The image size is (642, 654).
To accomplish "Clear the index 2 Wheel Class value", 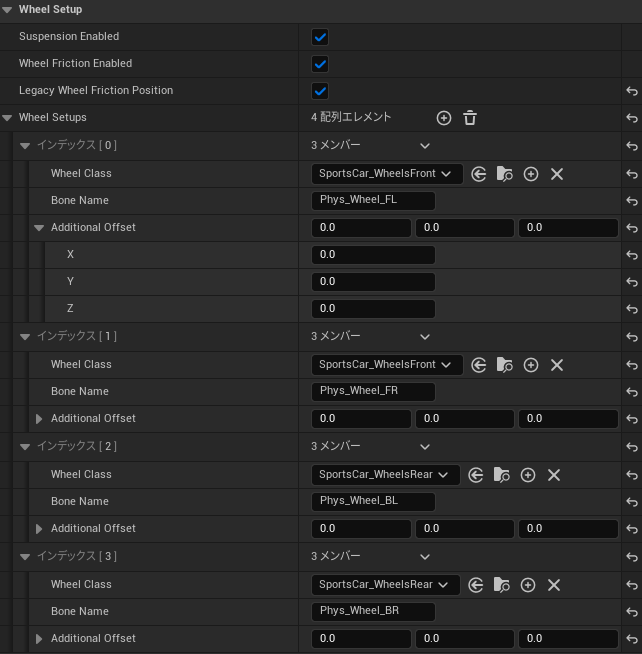I will click(x=554, y=475).
